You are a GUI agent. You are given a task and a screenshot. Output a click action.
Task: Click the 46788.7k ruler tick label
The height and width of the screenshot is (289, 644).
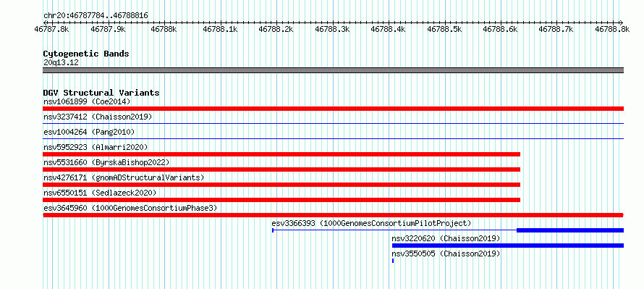556,29
